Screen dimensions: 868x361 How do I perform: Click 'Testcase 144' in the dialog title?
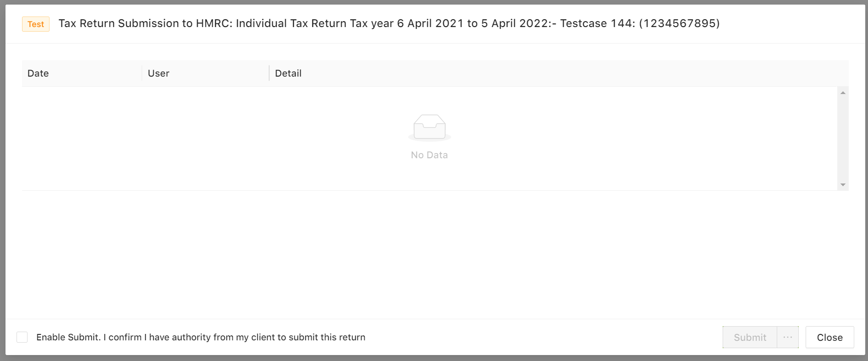coord(596,23)
